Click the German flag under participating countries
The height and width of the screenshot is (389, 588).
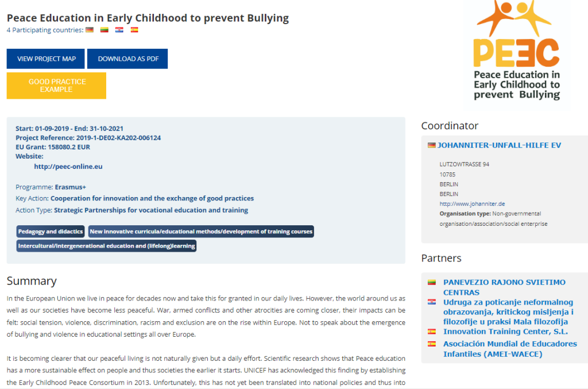point(90,30)
